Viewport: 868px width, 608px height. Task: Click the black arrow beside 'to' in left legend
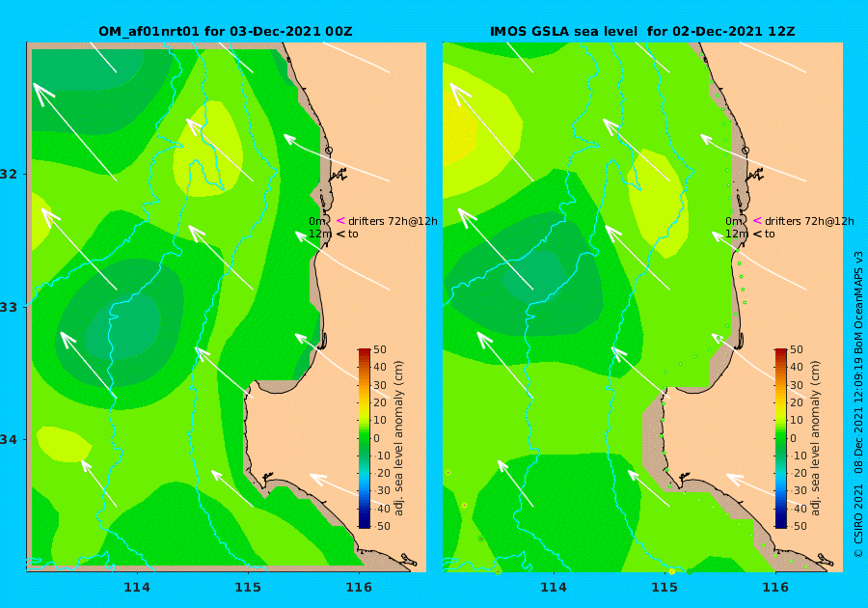[x=340, y=235]
